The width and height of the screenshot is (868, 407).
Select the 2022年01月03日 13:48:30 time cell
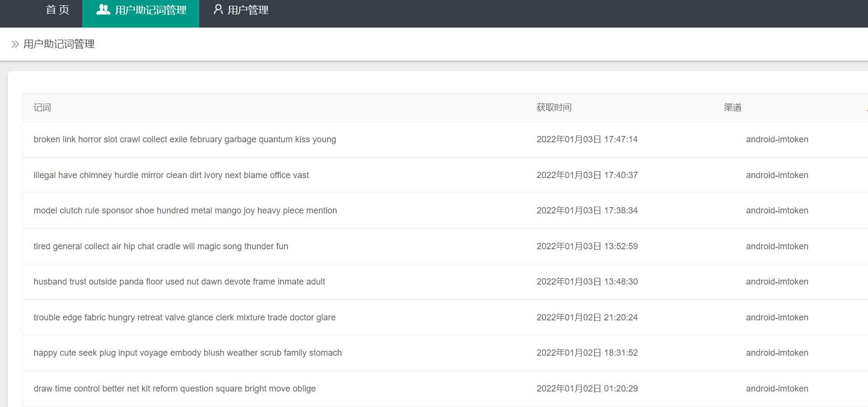[x=587, y=282]
